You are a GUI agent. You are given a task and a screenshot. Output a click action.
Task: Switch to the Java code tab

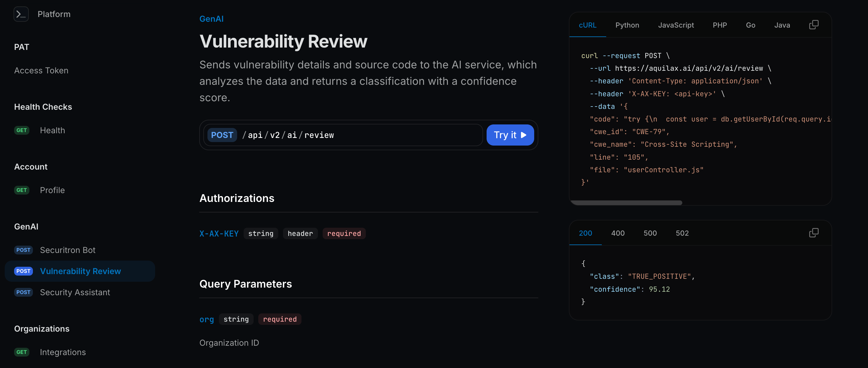point(782,25)
